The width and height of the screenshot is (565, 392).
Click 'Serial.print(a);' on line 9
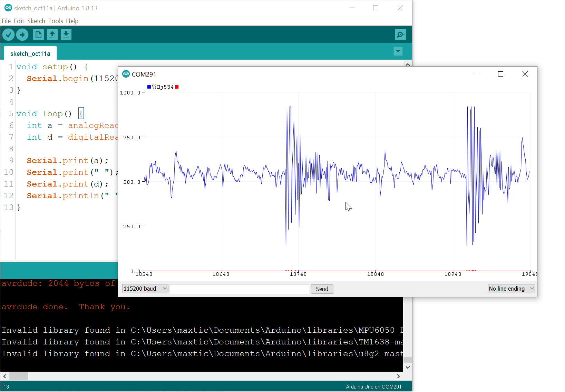coord(68,161)
